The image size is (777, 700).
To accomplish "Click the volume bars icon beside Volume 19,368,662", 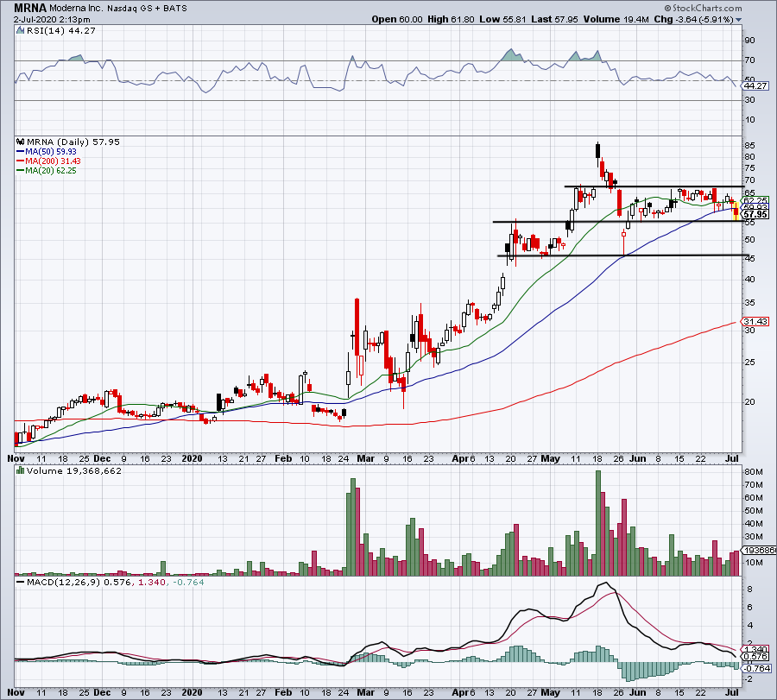I will click(x=21, y=470).
